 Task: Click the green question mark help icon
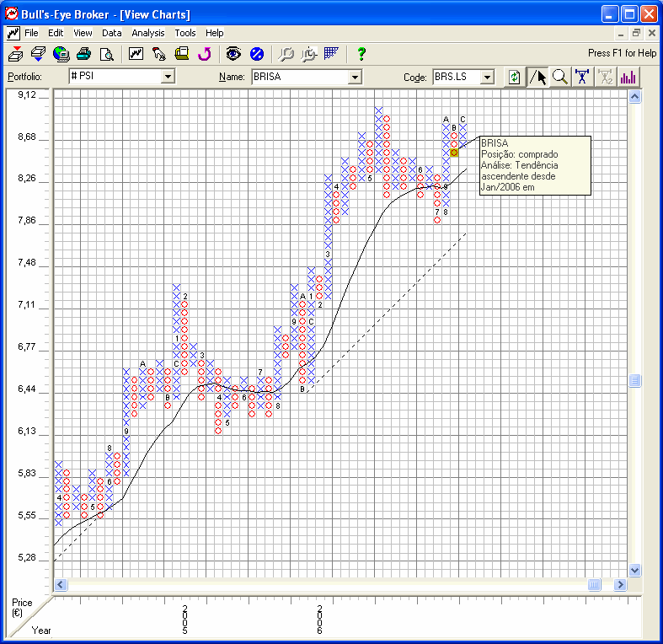point(361,54)
